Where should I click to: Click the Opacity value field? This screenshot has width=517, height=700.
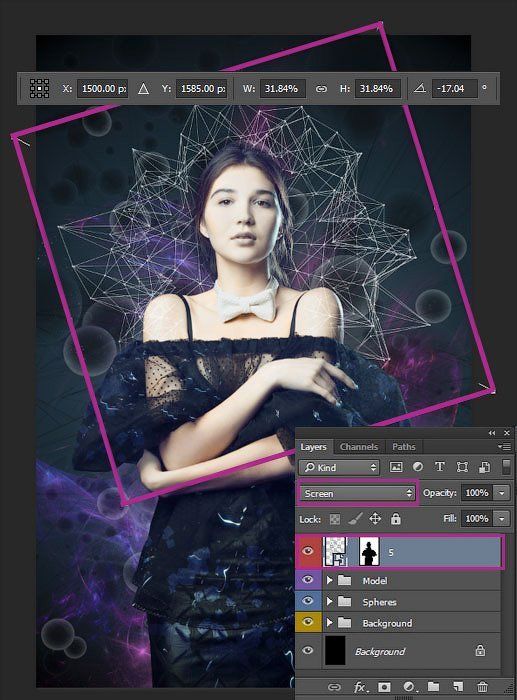pos(477,493)
